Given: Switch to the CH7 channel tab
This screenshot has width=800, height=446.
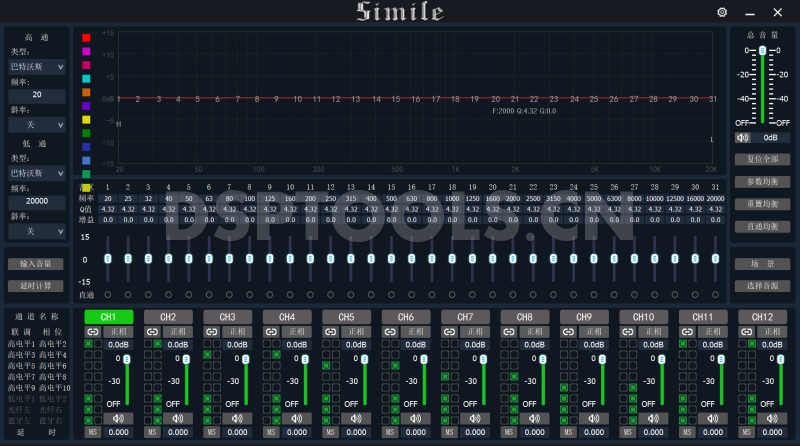Looking at the screenshot, I should click(x=465, y=317).
